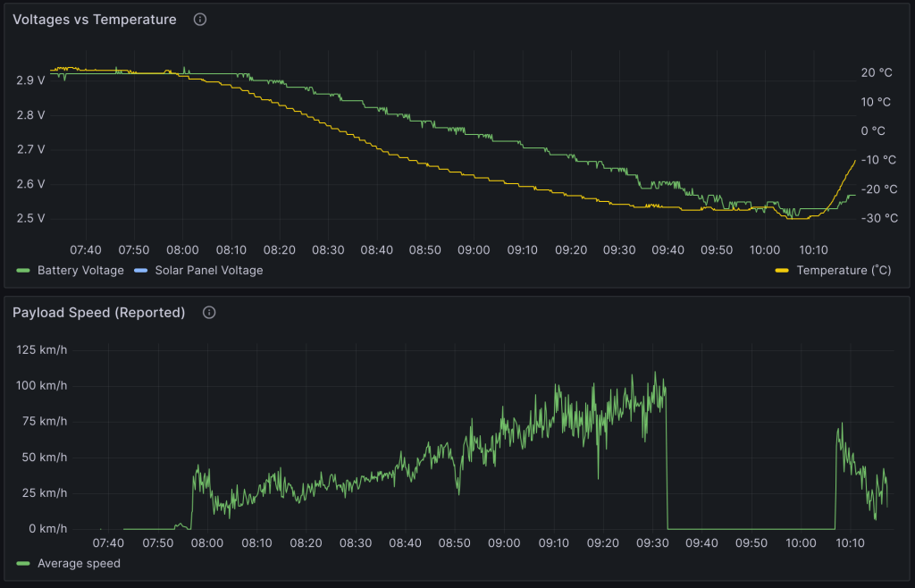Toggle the Solar Panel Voltage legend label

click(x=208, y=270)
